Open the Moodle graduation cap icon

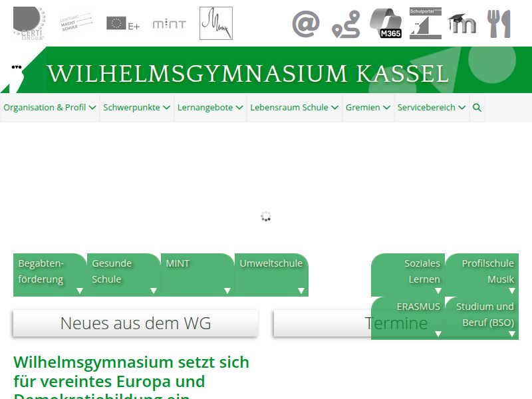[x=462, y=23]
